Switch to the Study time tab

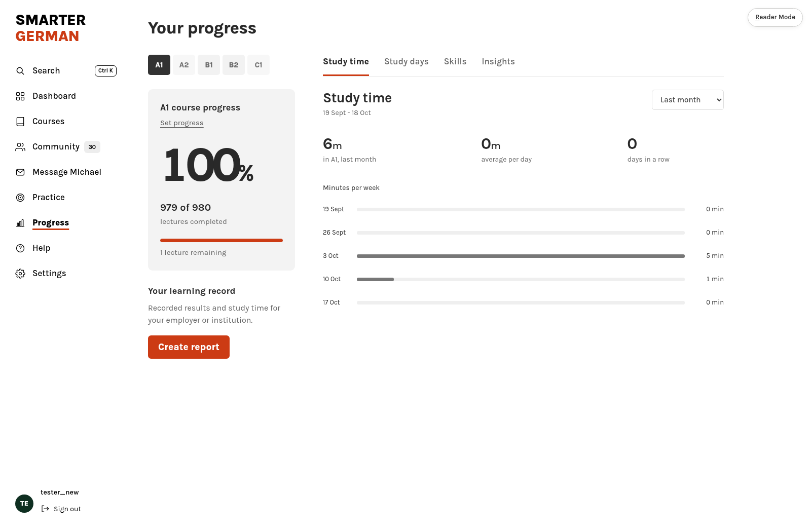click(x=346, y=62)
